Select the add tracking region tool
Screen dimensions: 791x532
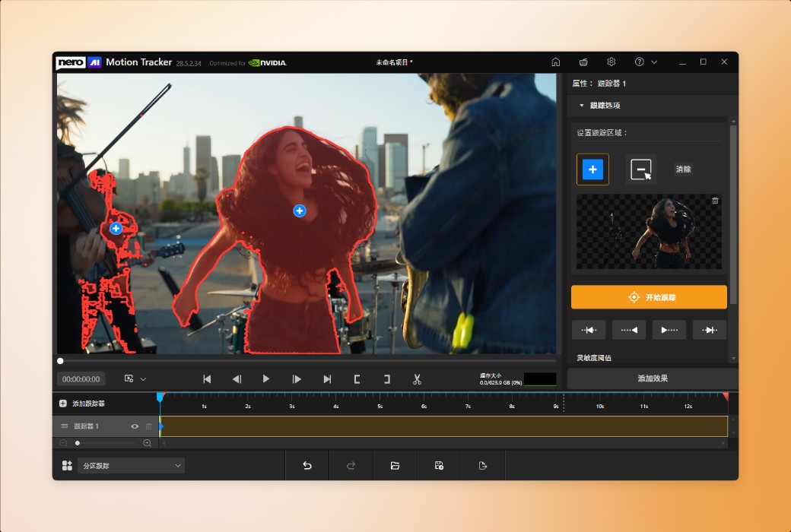click(592, 169)
